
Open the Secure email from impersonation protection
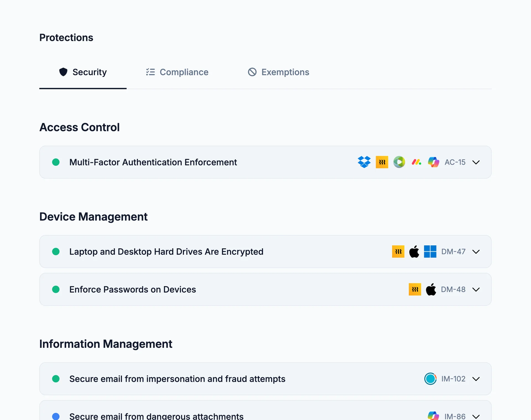coord(265,379)
